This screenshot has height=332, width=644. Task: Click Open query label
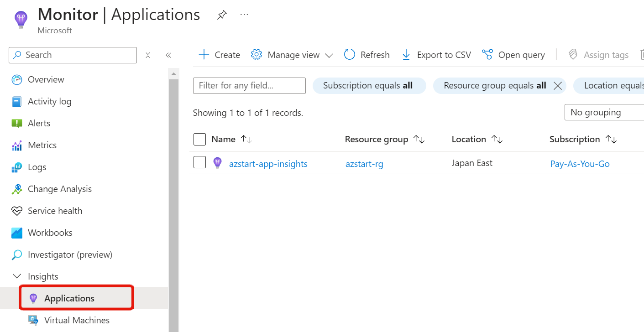tap(522, 55)
